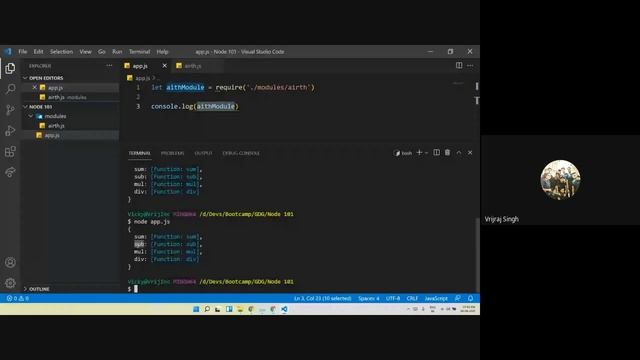The height and width of the screenshot is (360, 640).
Task: Open the View menu
Action: 85,52
